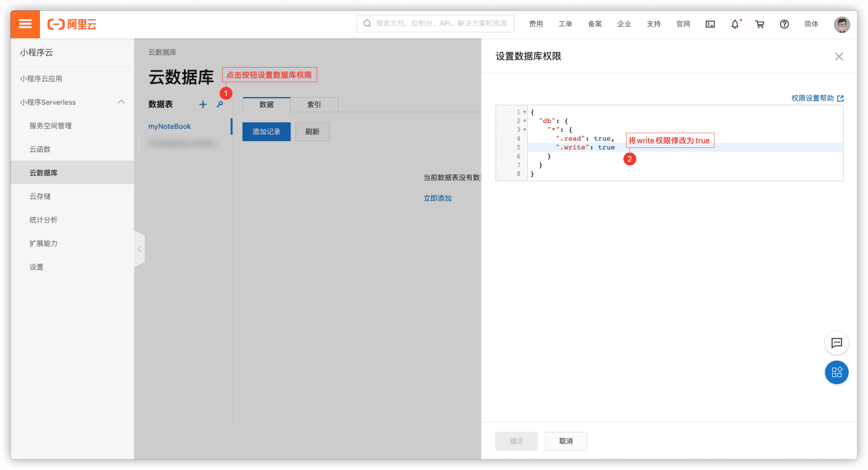868x470 pixels.
Task: Open the shopping cart
Action: point(760,24)
